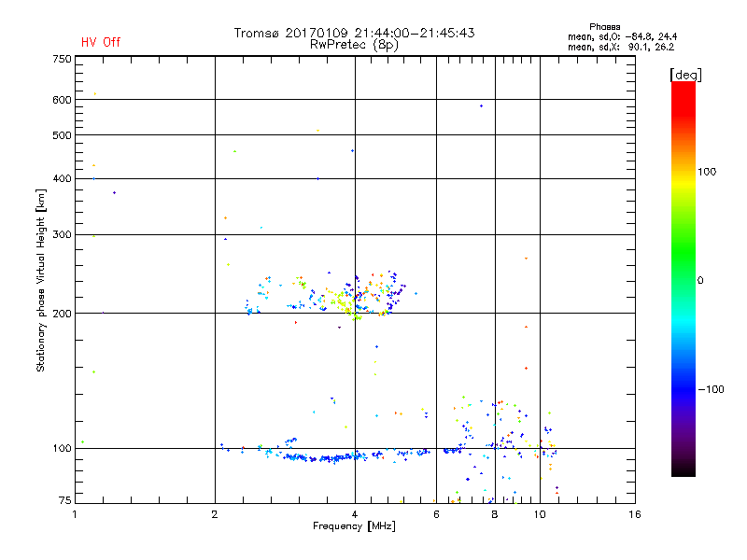The width and height of the screenshot is (747, 560).
Task: Click the y-axis tick label '100'
Action: click(x=62, y=449)
